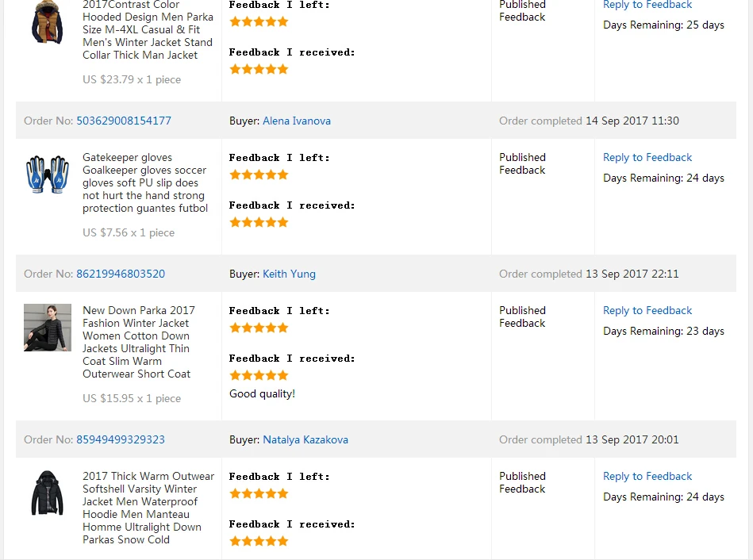Reply to Feedback for down parka order
This screenshot has height=560, width=753.
coord(647,310)
